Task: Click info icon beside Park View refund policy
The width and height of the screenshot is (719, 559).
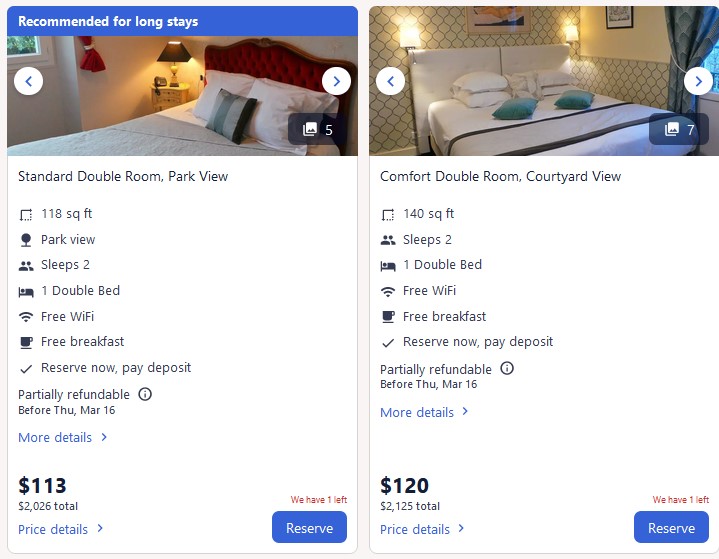Action: [x=145, y=394]
